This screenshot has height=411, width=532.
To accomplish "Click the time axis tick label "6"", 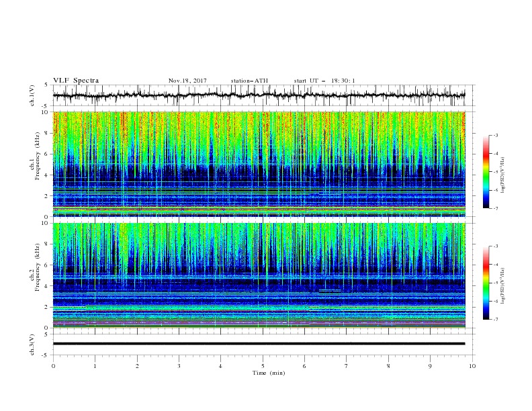I will pyautogui.click(x=304, y=366).
